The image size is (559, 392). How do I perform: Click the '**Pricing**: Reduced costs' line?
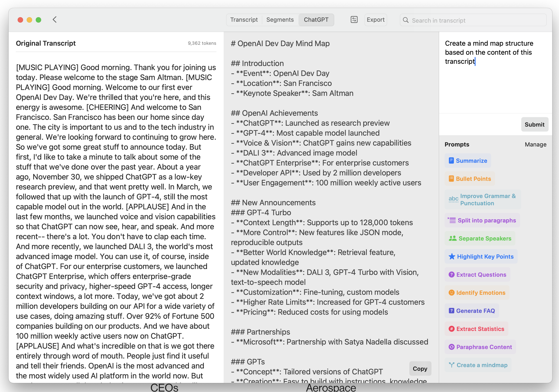pyautogui.click(x=309, y=312)
